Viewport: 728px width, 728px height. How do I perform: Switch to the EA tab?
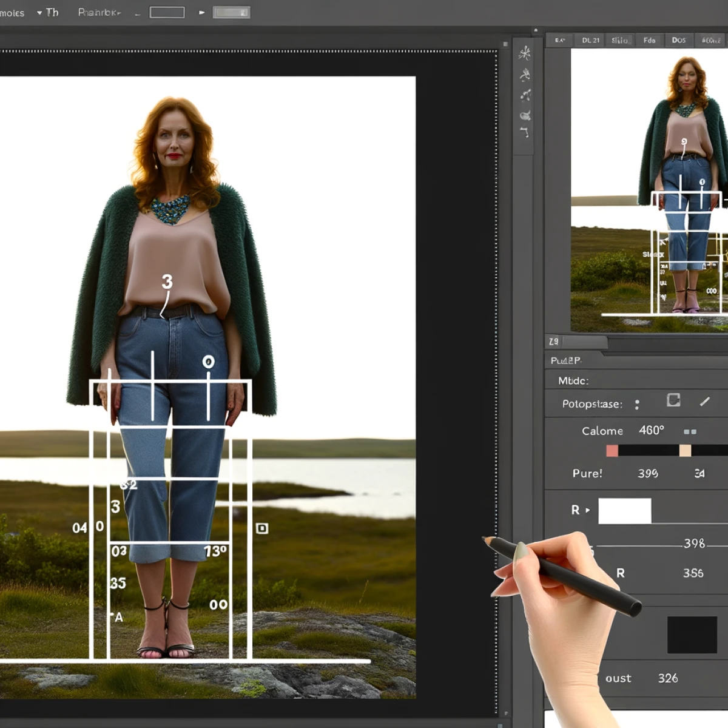pos(560,40)
